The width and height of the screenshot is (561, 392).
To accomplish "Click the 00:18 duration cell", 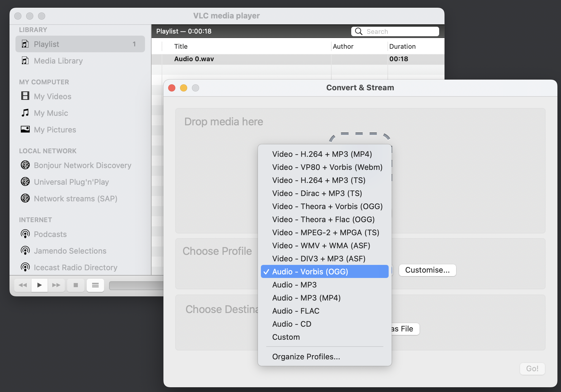I will (x=416, y=59).
